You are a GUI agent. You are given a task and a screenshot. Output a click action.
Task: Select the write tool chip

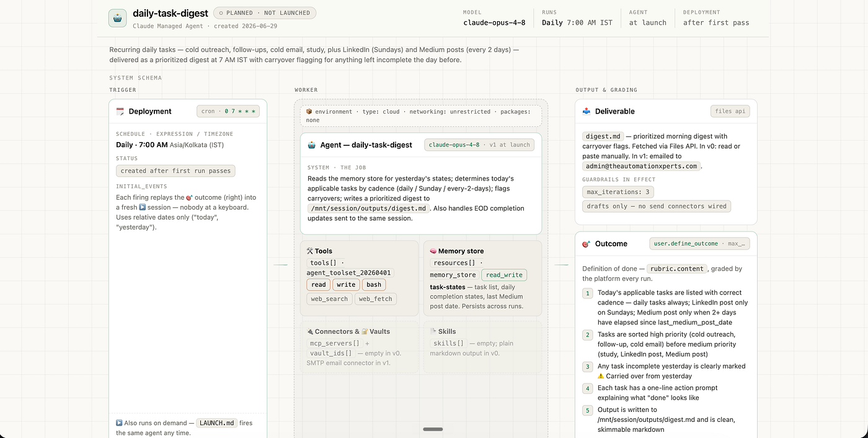pyautogui.click(x=346, y=285)
